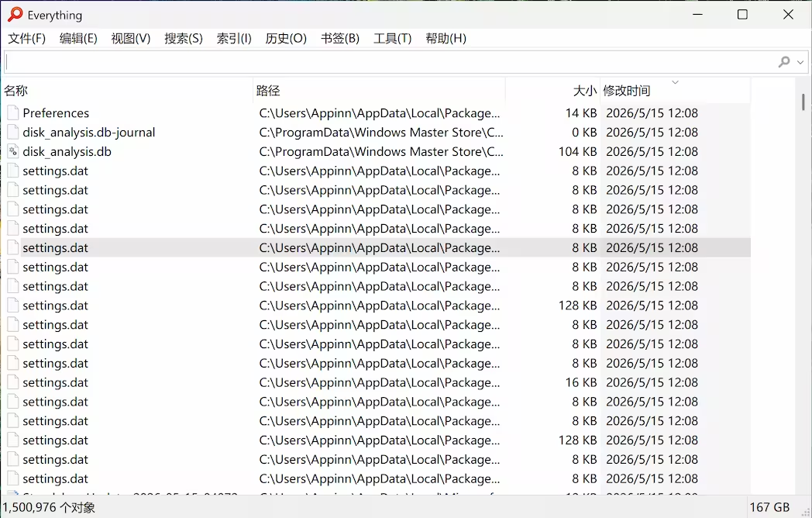Viewport: 812px width, 518px height.
Task: Click the path in the 16 KB row
Action: click(380, 382)
